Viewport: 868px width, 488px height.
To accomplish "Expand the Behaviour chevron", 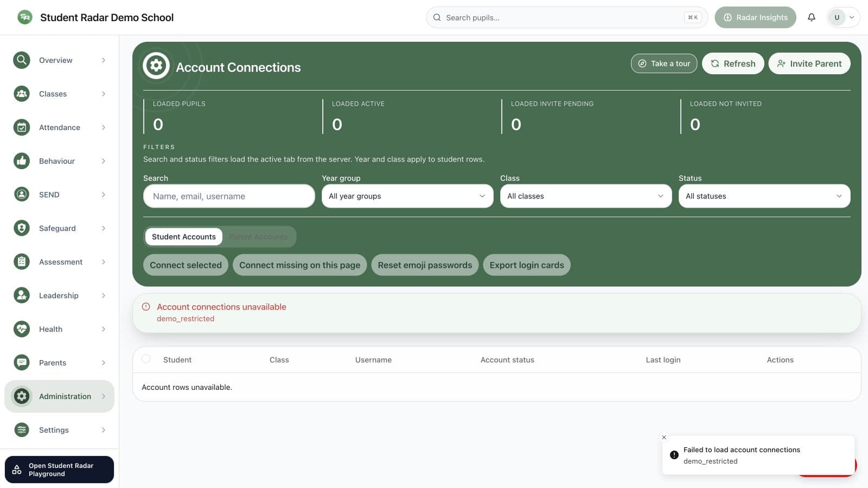I will click(104, 161).
